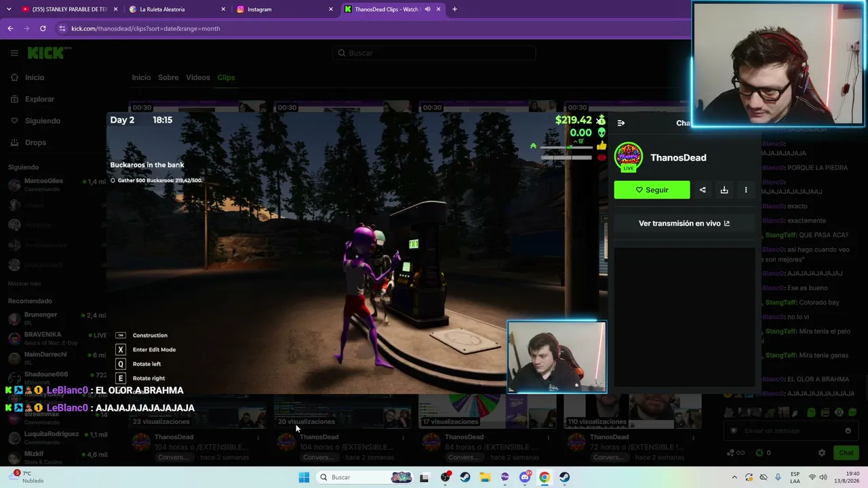This screenshot has height=488, width=868.
Task: Click the share icon in the clip panel
Action: point(703,190)
